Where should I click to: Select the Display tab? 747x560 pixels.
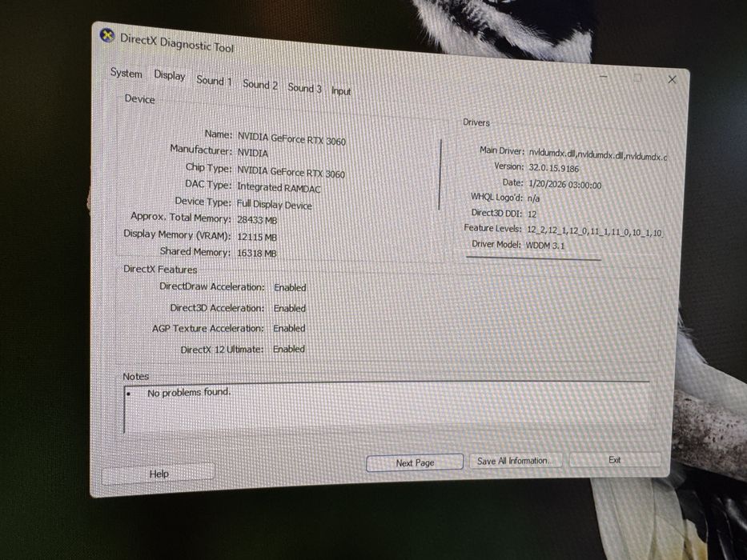[170, 75]
